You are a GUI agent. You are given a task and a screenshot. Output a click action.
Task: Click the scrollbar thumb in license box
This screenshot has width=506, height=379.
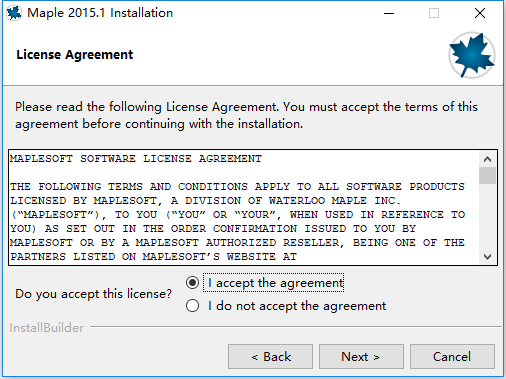(487, 175)
